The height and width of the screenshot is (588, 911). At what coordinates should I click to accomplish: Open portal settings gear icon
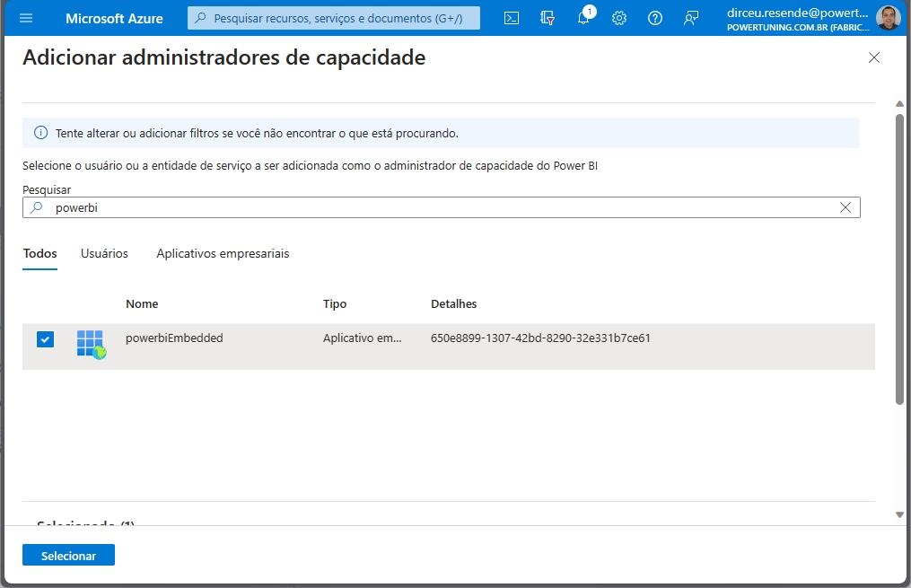pyautogui.click(x=619, y=18)
